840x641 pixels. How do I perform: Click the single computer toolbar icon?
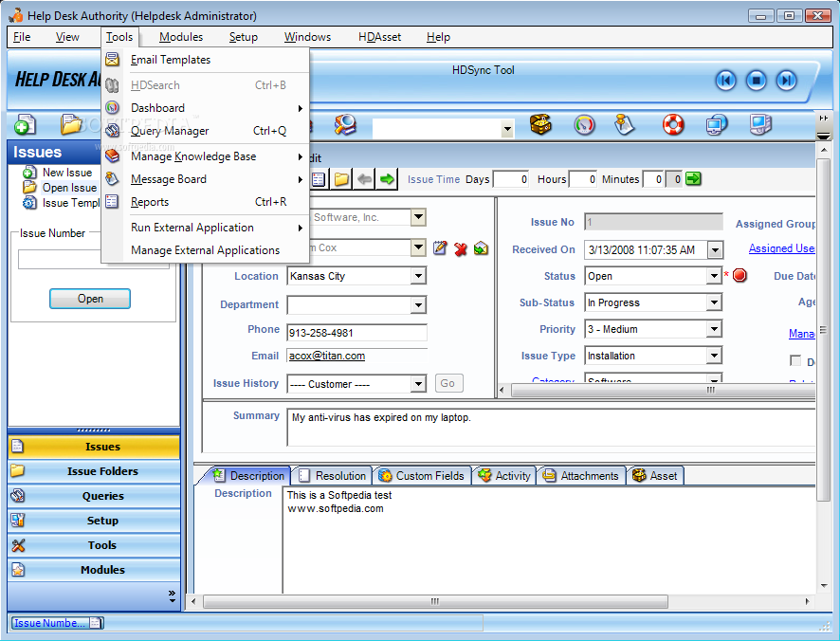(760, 125)
